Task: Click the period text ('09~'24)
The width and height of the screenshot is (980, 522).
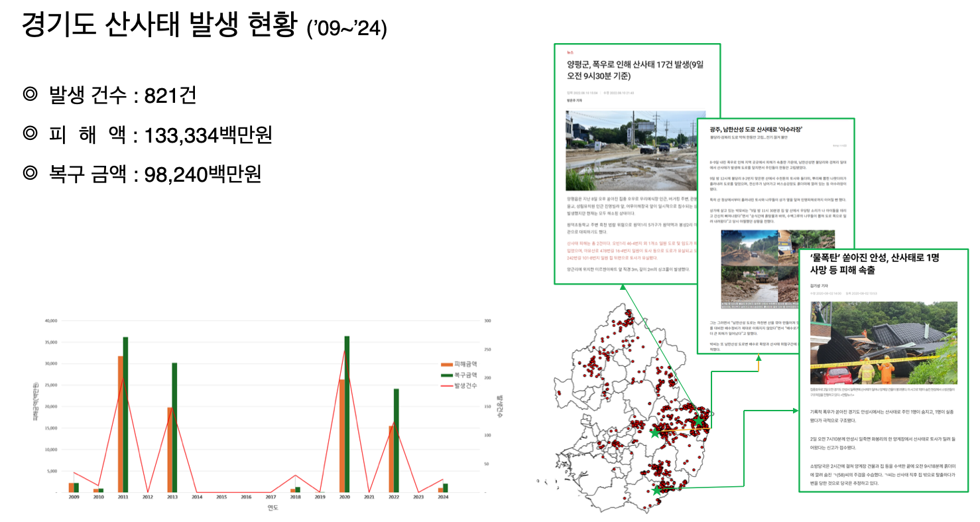Action: (x=347, y=29)
